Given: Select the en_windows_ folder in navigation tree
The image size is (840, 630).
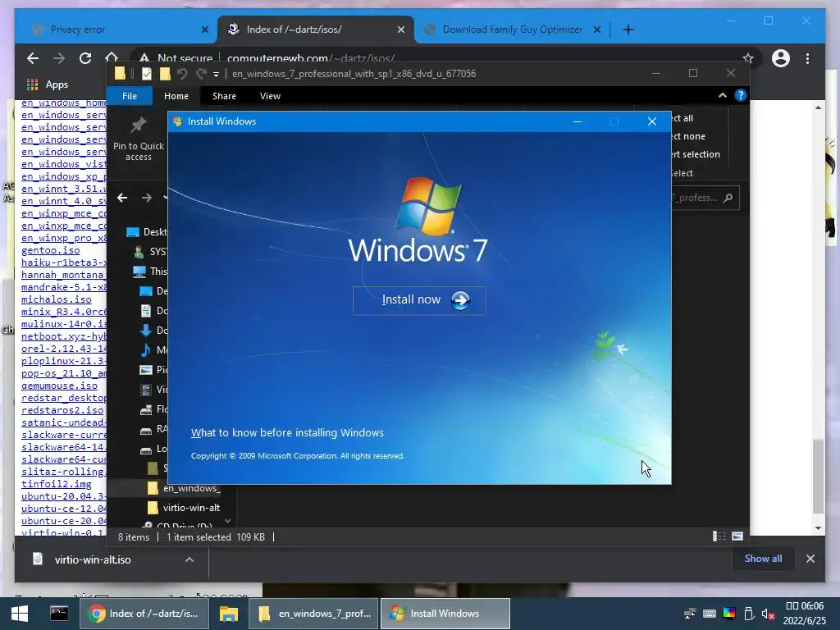Looking at the screenshot, I should [183, 488].
